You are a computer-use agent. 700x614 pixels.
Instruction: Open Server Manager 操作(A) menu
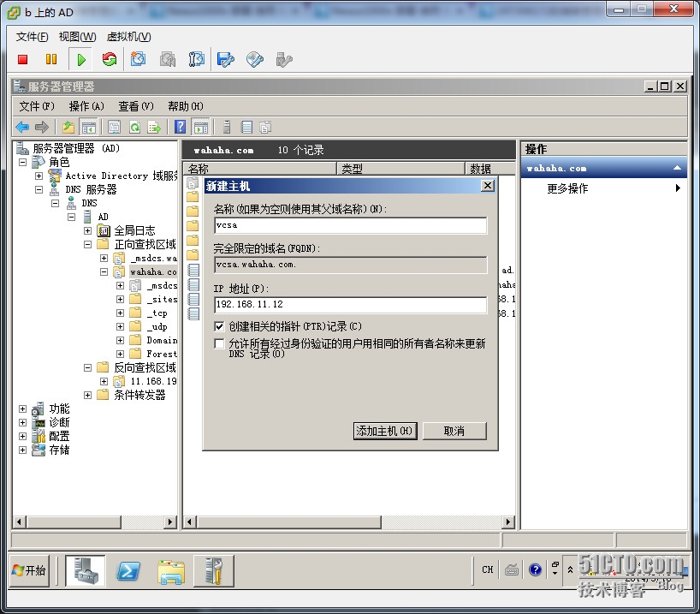point(86,106)
